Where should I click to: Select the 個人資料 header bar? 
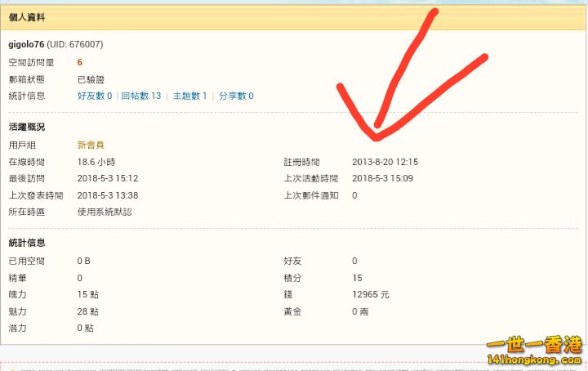click(294, 17)
